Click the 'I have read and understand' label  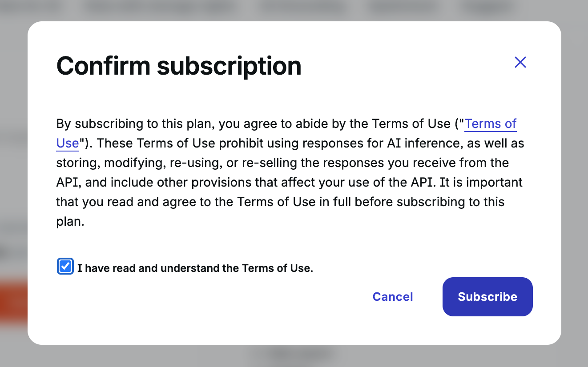(x=195, y=268)
